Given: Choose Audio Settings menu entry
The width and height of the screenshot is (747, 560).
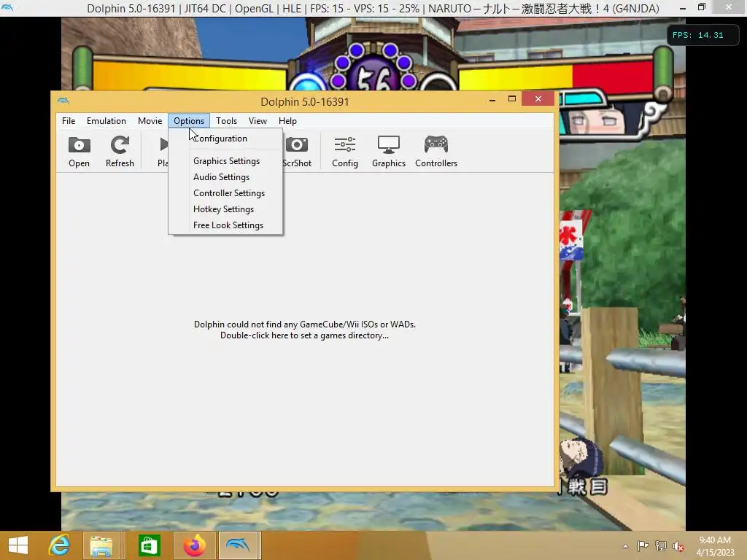Looking at the screenshot, I should point(226,177).
